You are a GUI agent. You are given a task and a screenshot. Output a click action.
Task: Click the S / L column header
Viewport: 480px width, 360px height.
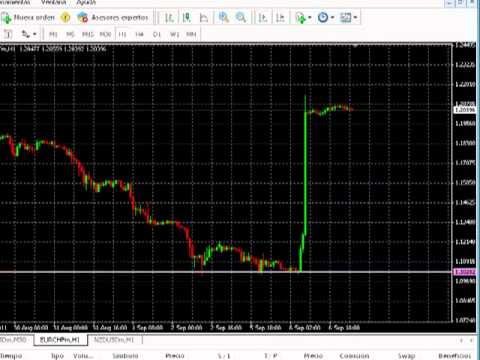[x=224, y=356]
